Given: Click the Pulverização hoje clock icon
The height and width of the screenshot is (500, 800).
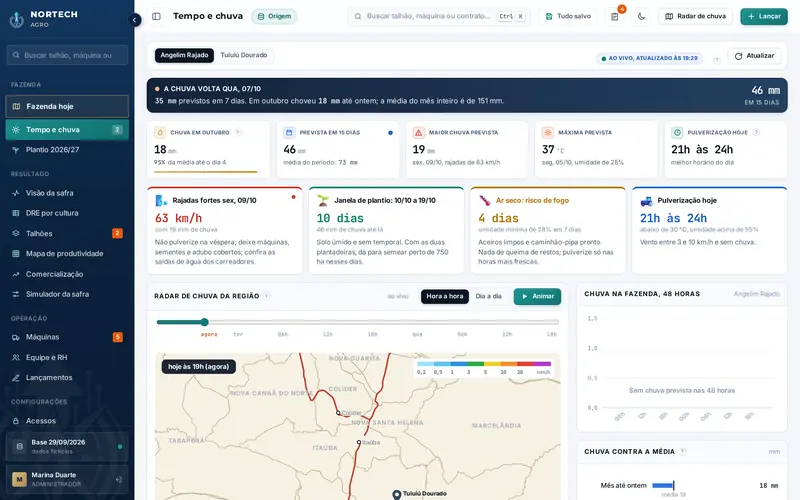Looking at the screenshot, I should [678, 133].
